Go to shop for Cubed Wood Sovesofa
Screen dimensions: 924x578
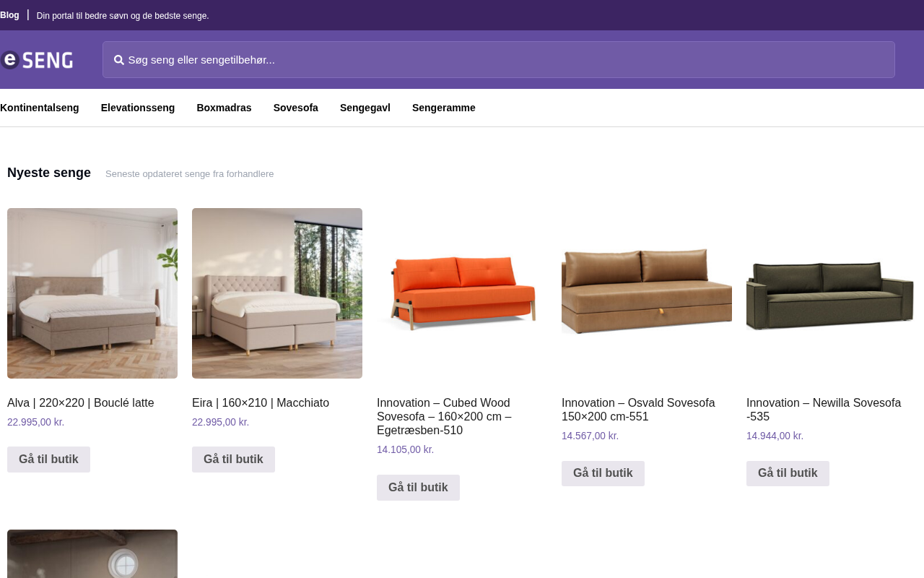tap(418, 488)
